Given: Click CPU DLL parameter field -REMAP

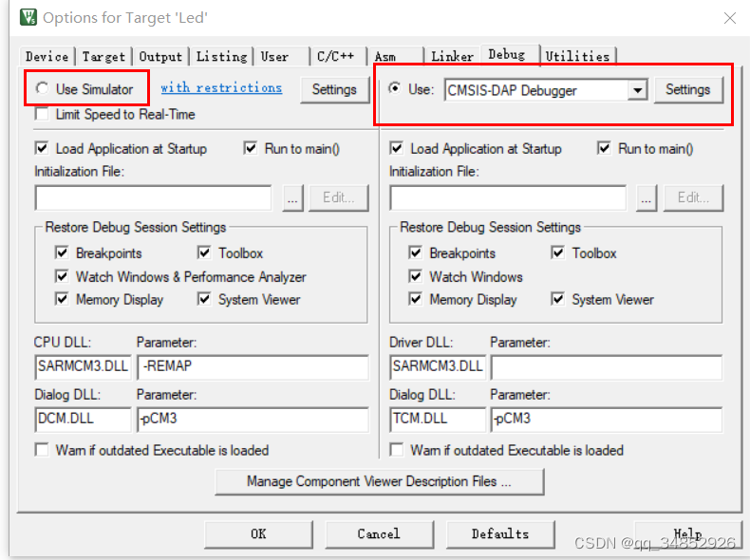Looking at the screenshot, I should 253,366.
